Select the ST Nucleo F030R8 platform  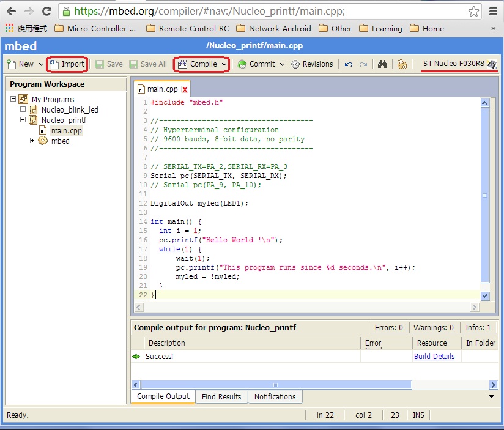pyautogui.click(x=459, y=64)
